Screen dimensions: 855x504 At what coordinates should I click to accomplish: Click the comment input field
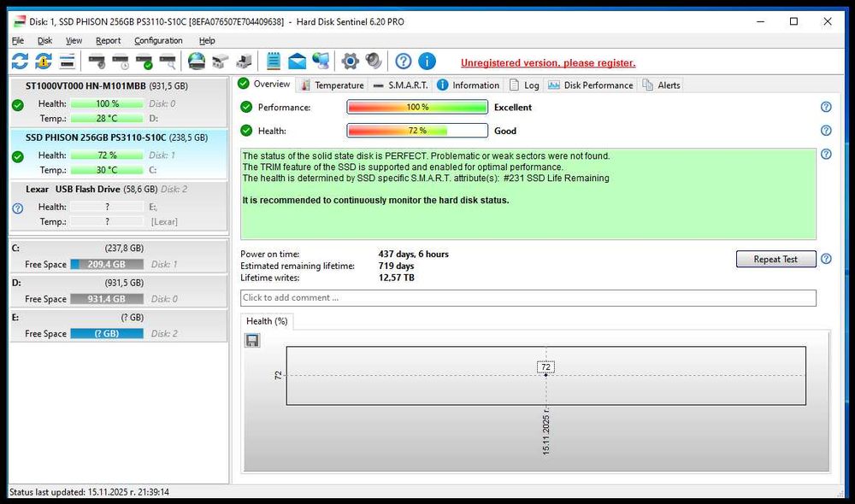(528, 297)
